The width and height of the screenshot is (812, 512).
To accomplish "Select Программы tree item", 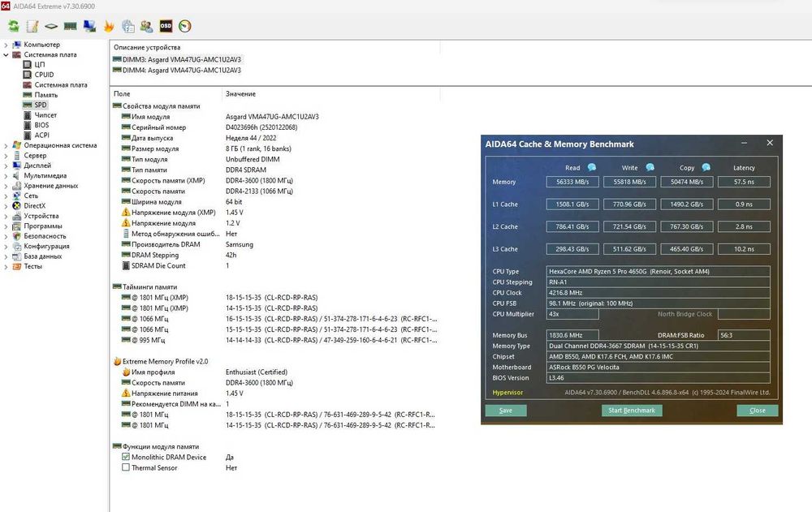I will pos(42,226).
